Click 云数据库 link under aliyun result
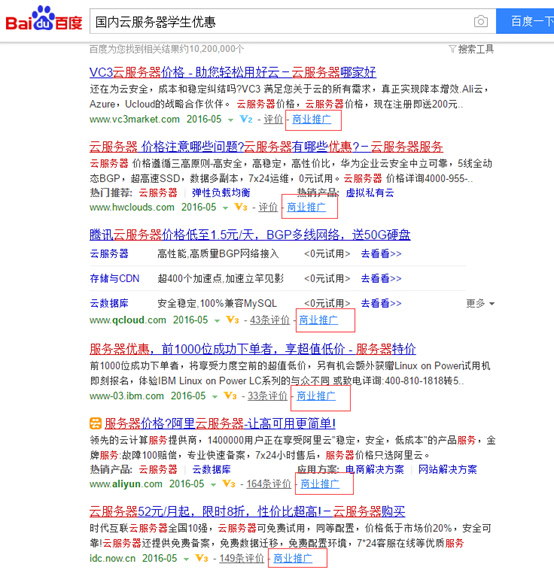 click(211, 469)
